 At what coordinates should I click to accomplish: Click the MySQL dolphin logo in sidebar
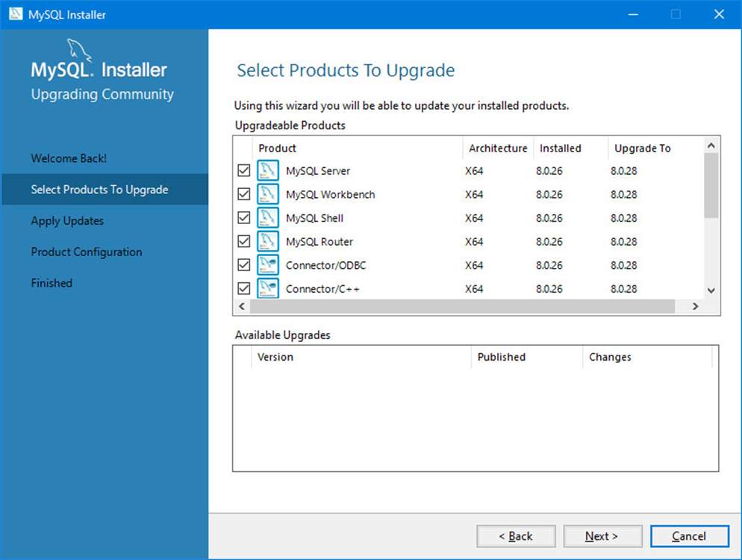[78, 50]
